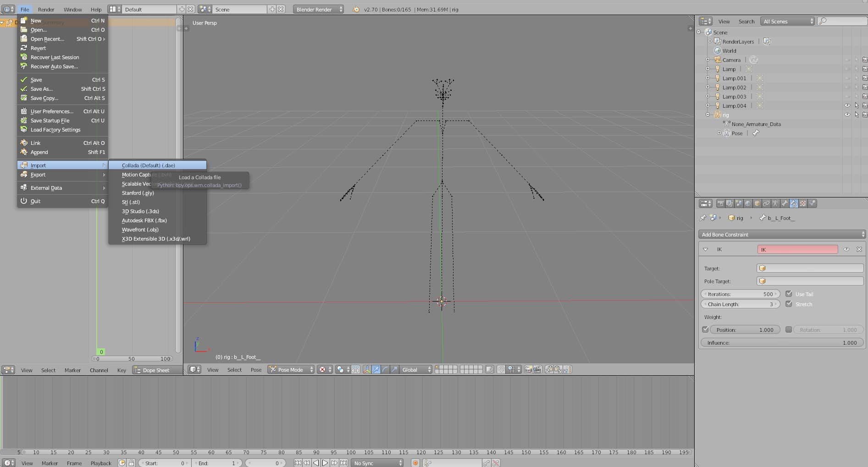Toggle the selectable arrow for Lamp.004
868x467 pixels.
(x=857, y=105)
